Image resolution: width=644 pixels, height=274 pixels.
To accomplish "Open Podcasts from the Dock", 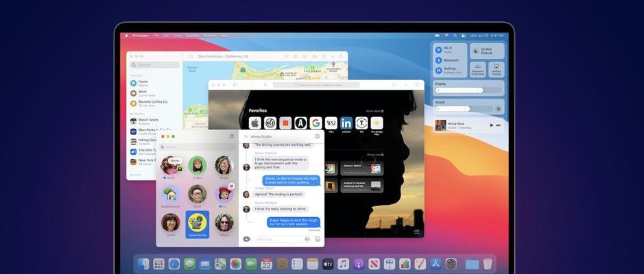I will 359,264.
